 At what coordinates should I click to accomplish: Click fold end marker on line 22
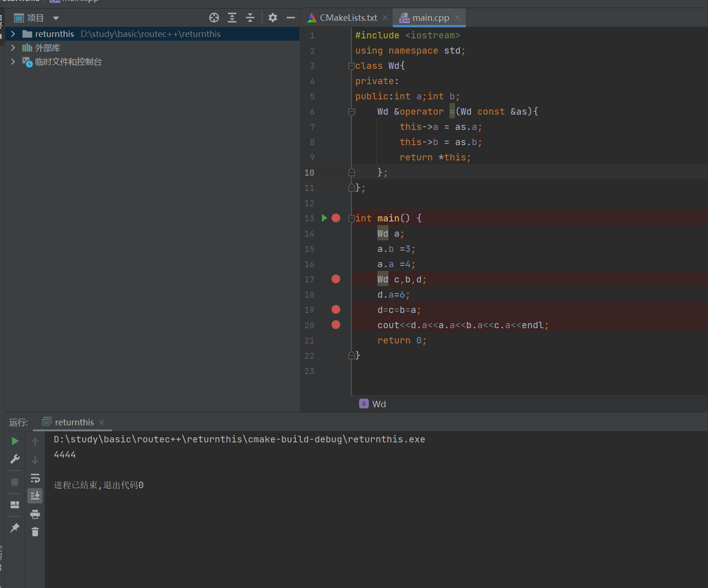point(351,355)
